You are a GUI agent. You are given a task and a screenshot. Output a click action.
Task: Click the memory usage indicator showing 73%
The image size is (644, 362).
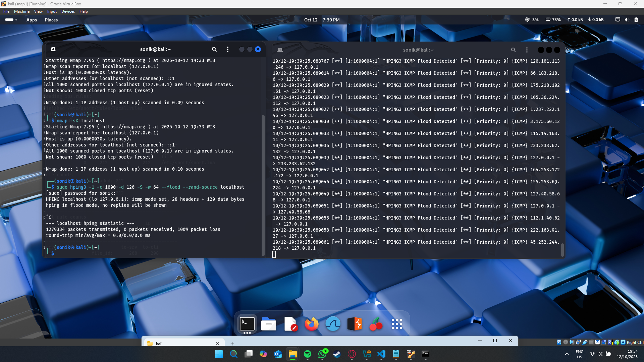(x=553, y=20)
